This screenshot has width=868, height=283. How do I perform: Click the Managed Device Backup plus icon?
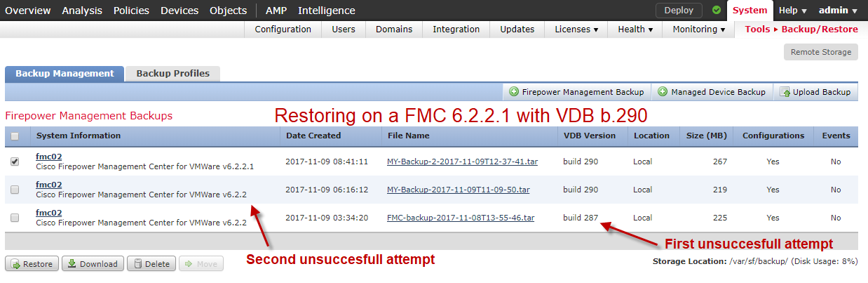click(x=663, y=92)
